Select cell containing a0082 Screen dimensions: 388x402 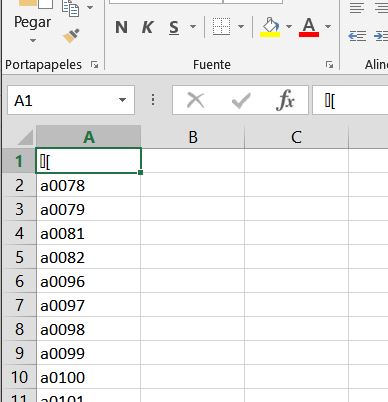(x=88, y=257)
